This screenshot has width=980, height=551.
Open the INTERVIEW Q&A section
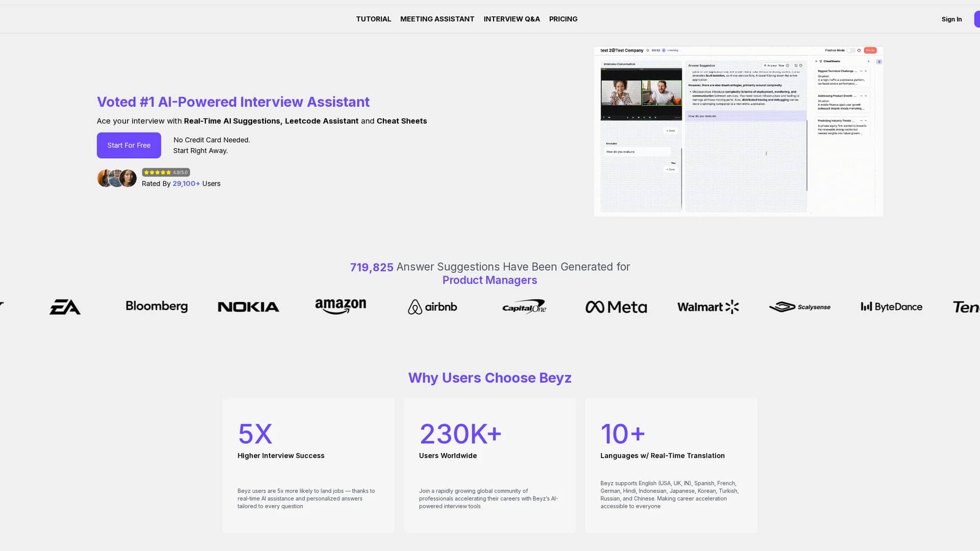coord(511,19)
